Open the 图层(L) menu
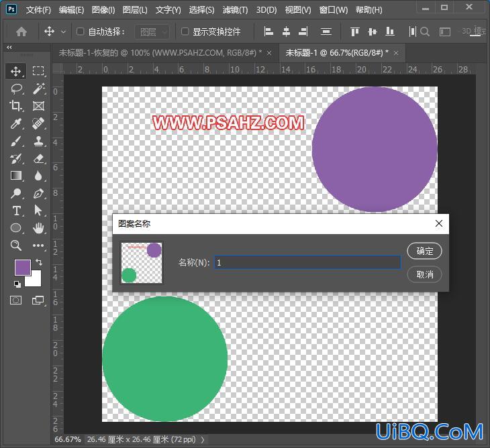Screen dimensions: 490x448 click(135, 10)
